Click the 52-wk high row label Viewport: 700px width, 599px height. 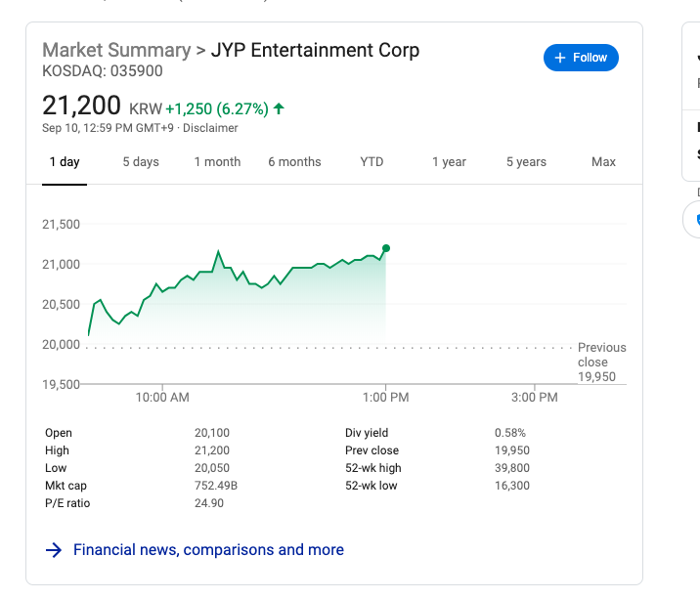coord(373,468)
